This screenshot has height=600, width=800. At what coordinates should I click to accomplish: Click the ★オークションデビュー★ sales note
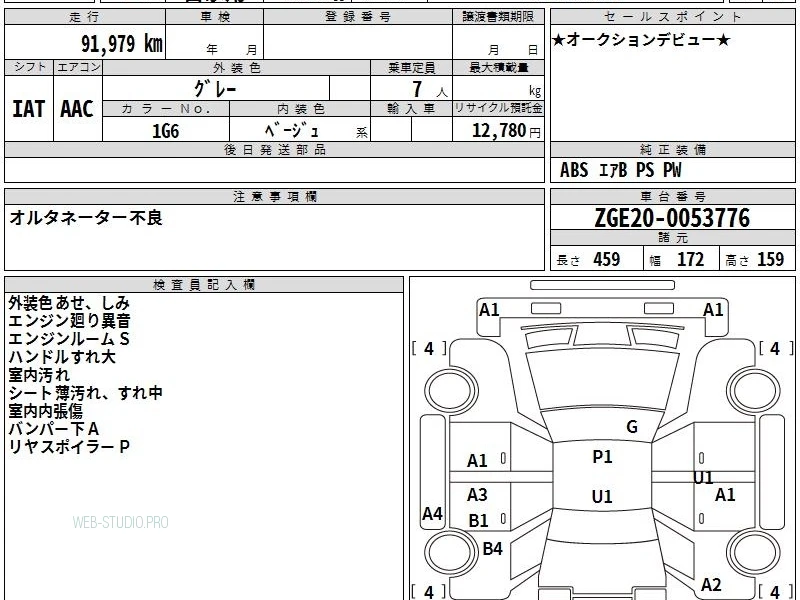(x=641, y=40)
